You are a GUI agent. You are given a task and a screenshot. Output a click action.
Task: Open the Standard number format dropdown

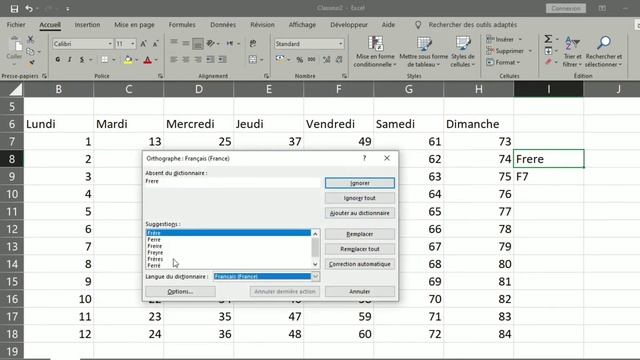click(340, 44)
